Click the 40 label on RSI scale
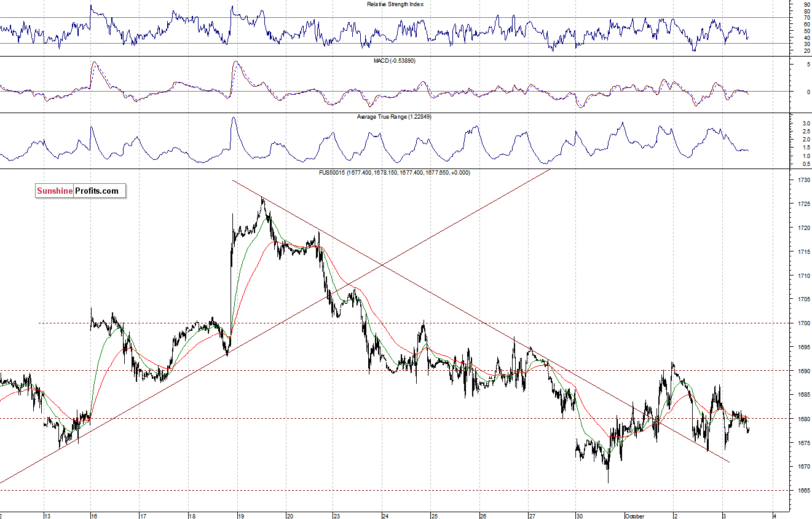The width and height of the screenshot is (812, 519). click(806, 38)
